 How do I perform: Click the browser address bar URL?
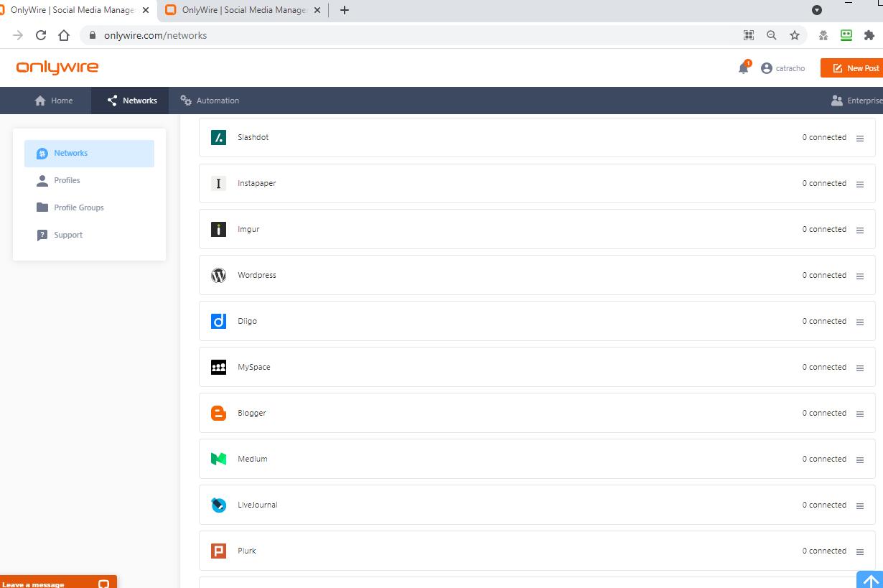point(155,35)
